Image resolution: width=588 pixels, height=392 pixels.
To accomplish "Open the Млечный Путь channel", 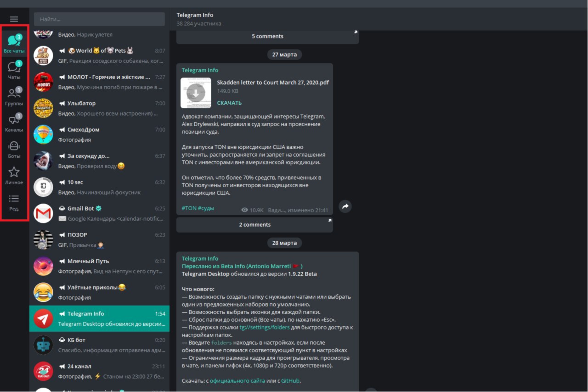I will pyautogui.click(x=99, y=266).
